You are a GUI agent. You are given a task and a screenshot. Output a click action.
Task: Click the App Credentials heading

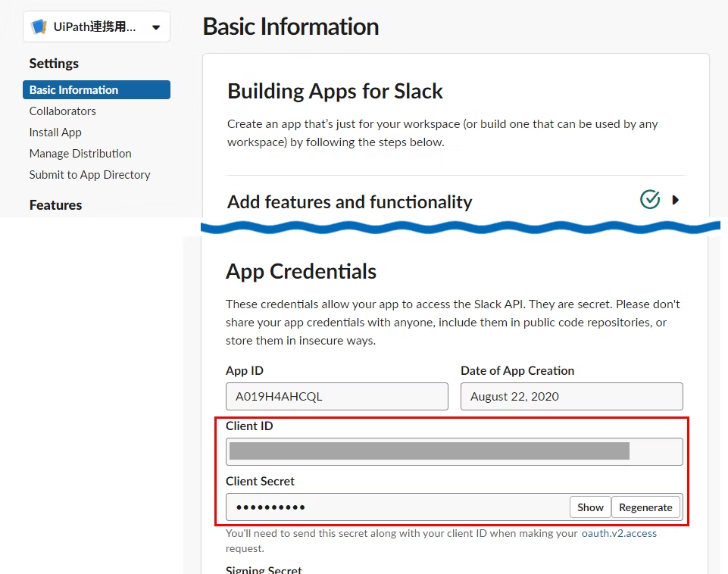coord(301,271)
